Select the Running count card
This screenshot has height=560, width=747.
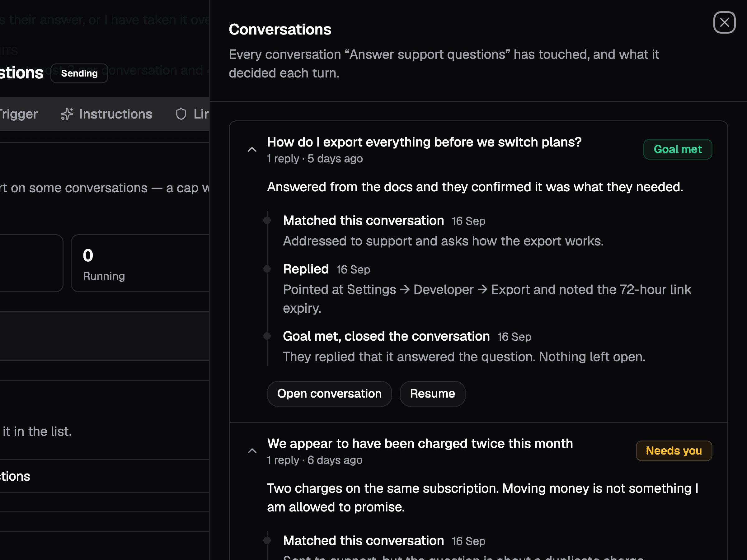click(140, 263)
